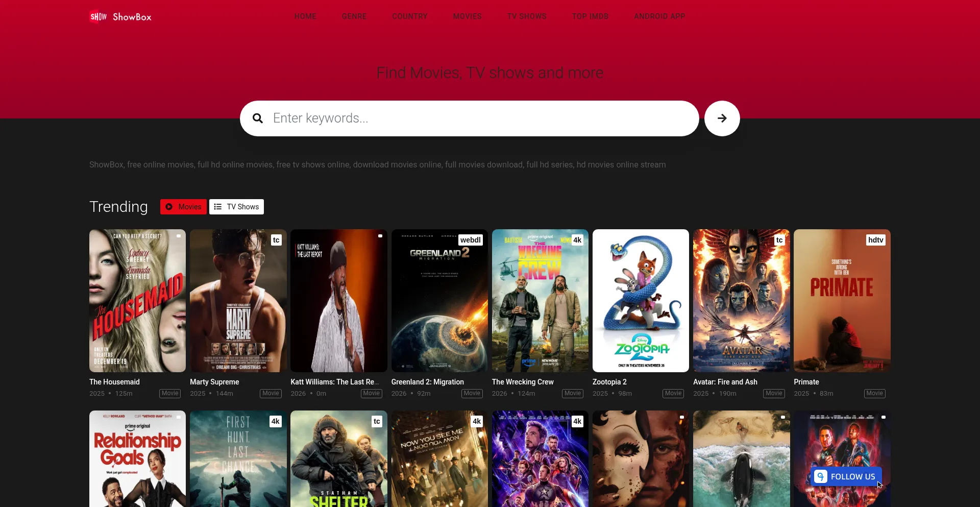980x507 pixels.
Task: Click the magnifier icon in search bar
Action: [x=258, y=118]
